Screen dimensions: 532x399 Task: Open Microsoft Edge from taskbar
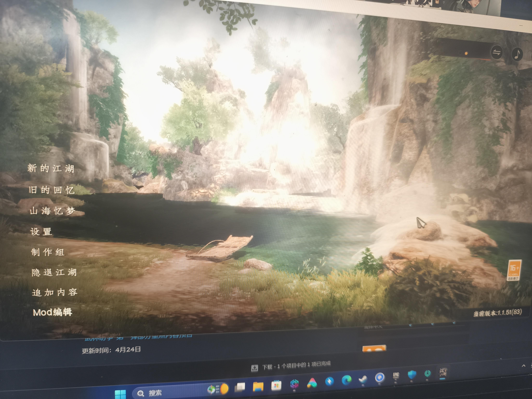click(347, 380)
